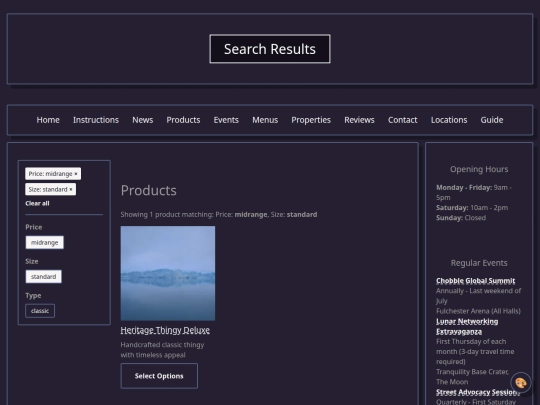Toggle the midrange price filter
Viewport: 540px width, 405px height.
[x=44, y=242]
